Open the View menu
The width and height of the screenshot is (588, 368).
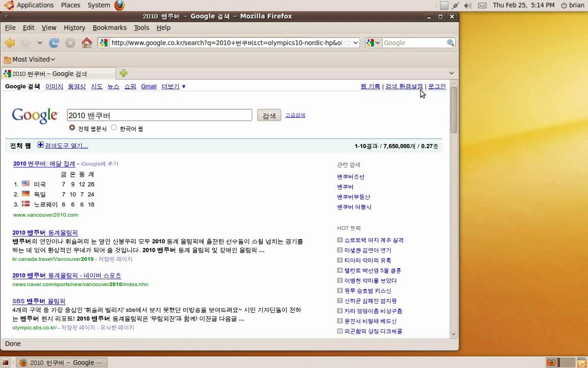[49, 28]
